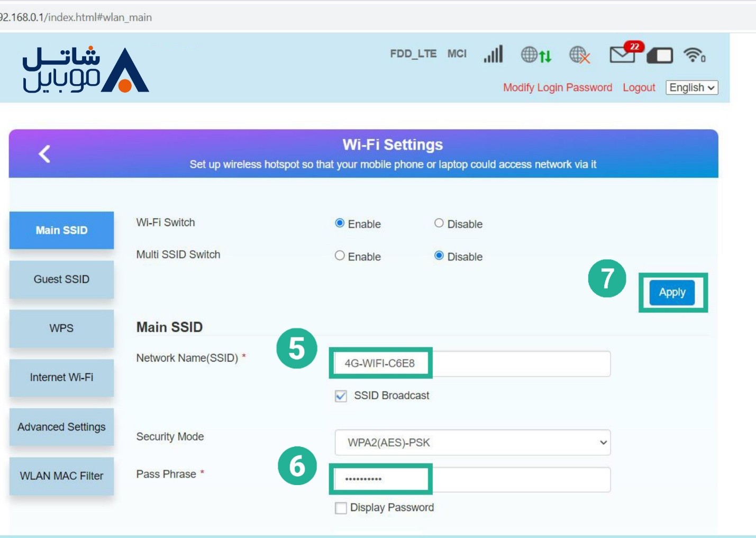Viewport: 756px width, 538px height.
Task: Select Enable for Multi SSID Switch
Action: point(340,255)
